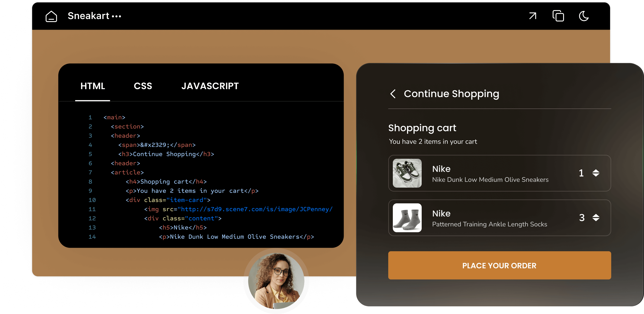The height and width of the screenshot is (314, 644).
Task: Click code line 7 '<article>'
Action: coord(127,172)
